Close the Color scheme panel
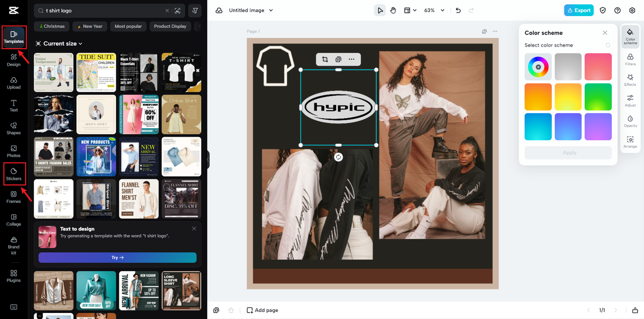 pos(605,33)
